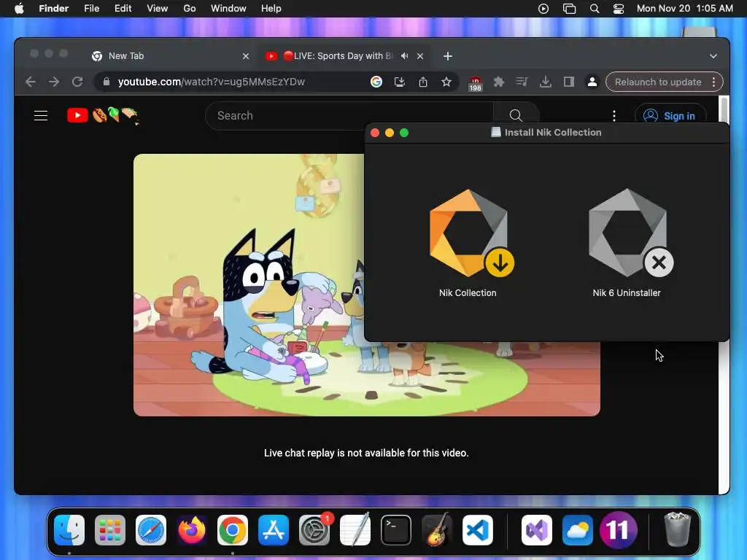Open Safari from the Dock
The image size is (747, 560).
[151, 530]
